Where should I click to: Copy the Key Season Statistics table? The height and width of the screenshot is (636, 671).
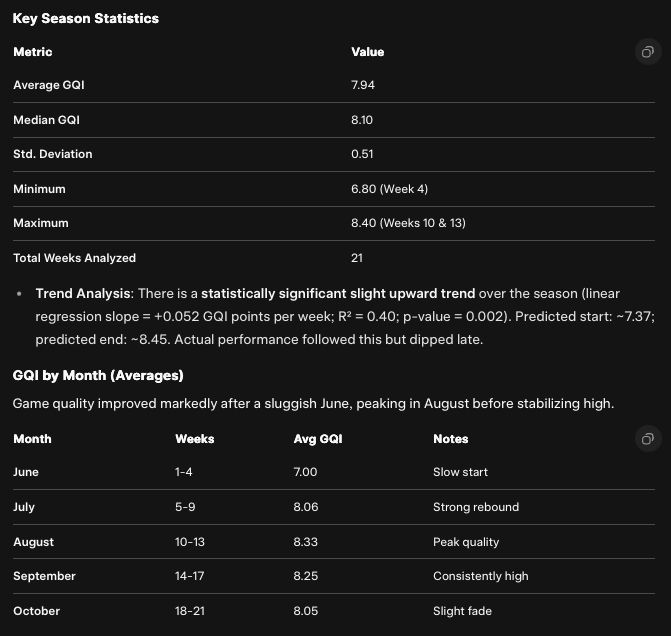(647, 52)
